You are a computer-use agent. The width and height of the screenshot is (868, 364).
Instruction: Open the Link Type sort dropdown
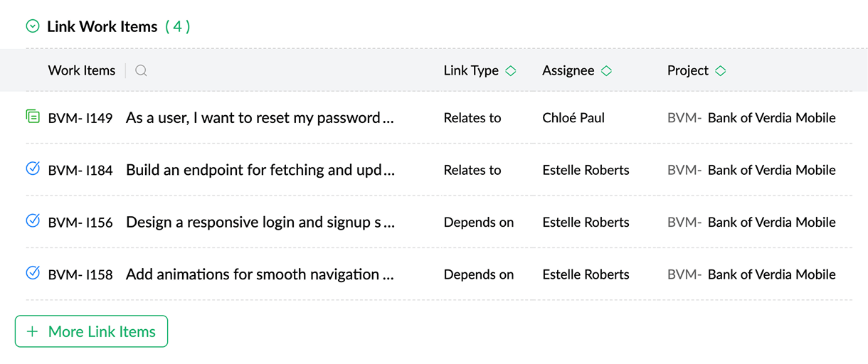[x=510, y=70]
